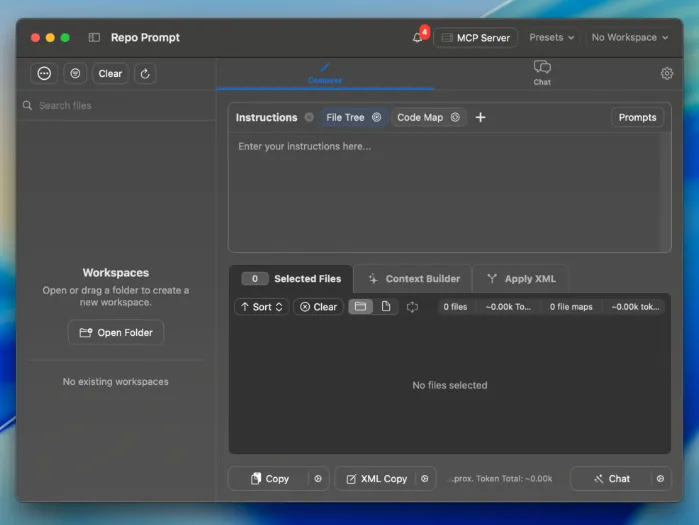The height and width of the screenshot is (525, 699).
Task: Click into the instructions text area
Action: tap(449, 192)
